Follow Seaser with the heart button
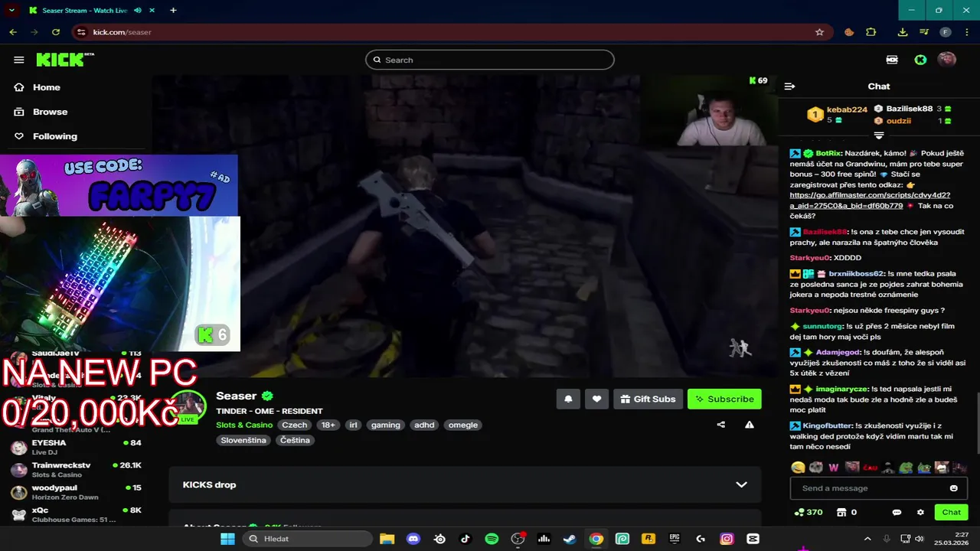Viewport: 980px width, 551px height. (x=596, y=399)
